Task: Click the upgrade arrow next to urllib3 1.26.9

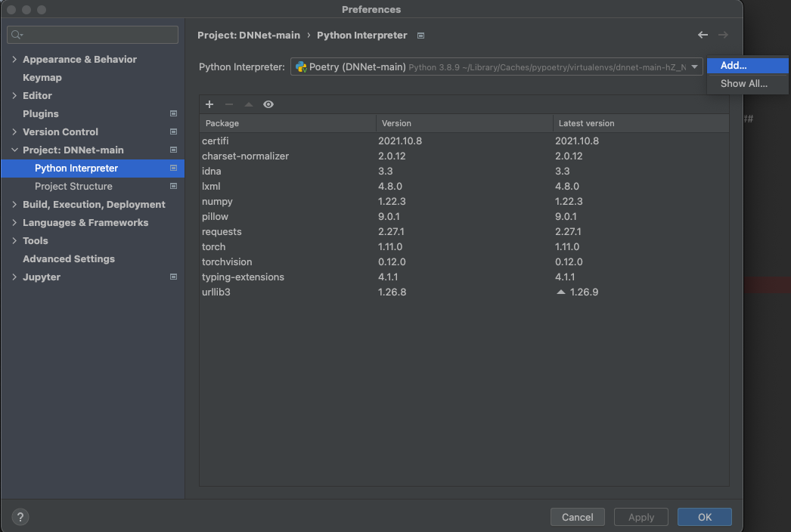Action: (x=560, y=292)
